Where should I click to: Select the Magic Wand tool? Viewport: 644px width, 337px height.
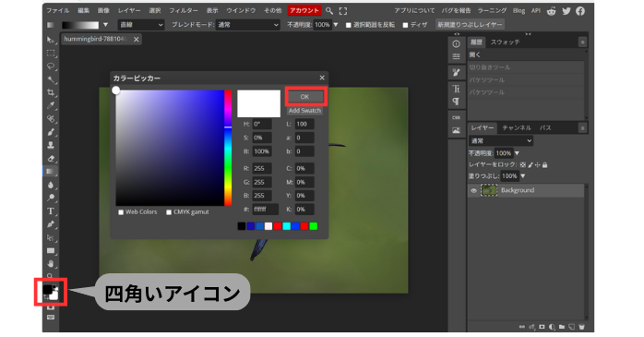(51, 79)
